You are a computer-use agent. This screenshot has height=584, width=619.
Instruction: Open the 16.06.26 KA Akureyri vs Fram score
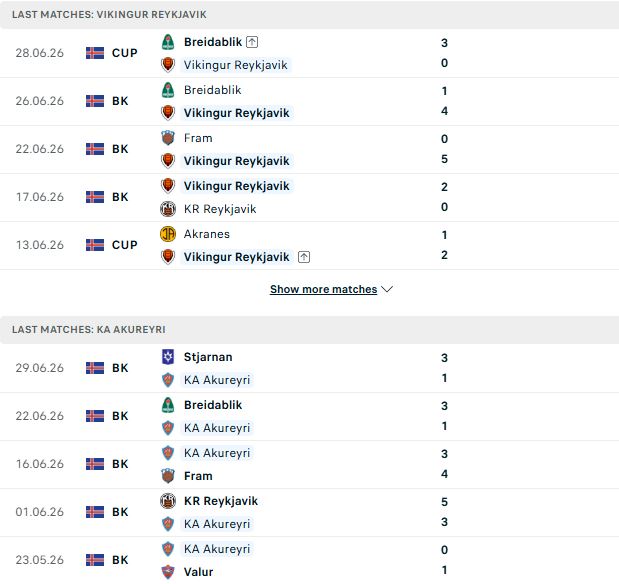click(444, 464)
